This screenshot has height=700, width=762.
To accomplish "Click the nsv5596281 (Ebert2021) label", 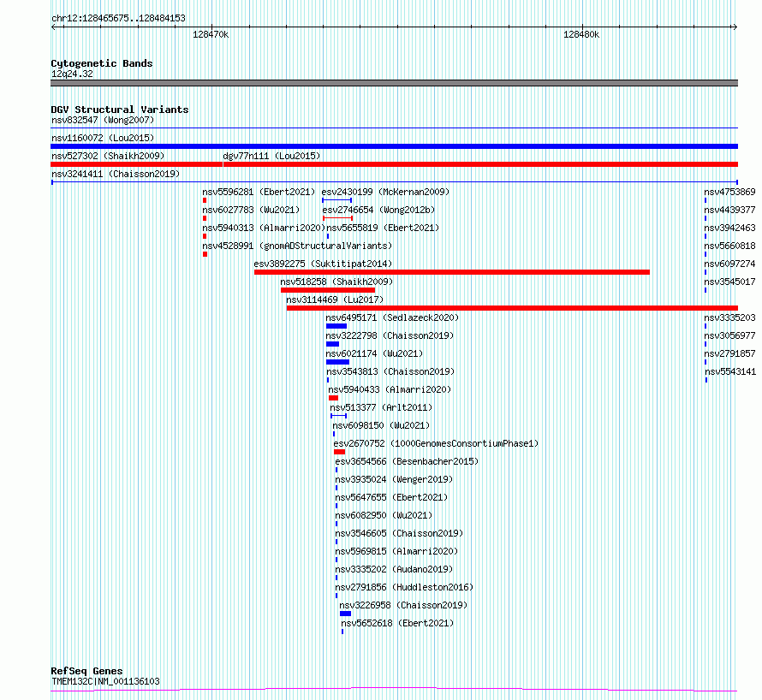I will (259, 192).
